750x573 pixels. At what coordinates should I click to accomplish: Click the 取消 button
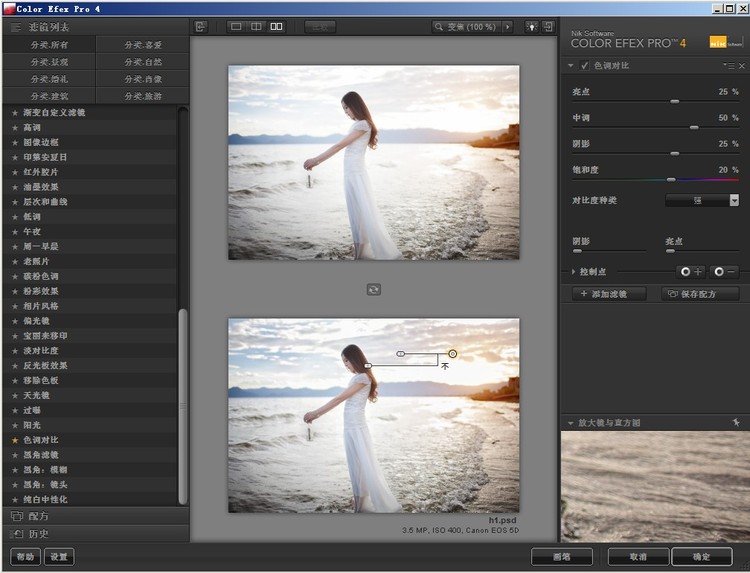(638, 557)
